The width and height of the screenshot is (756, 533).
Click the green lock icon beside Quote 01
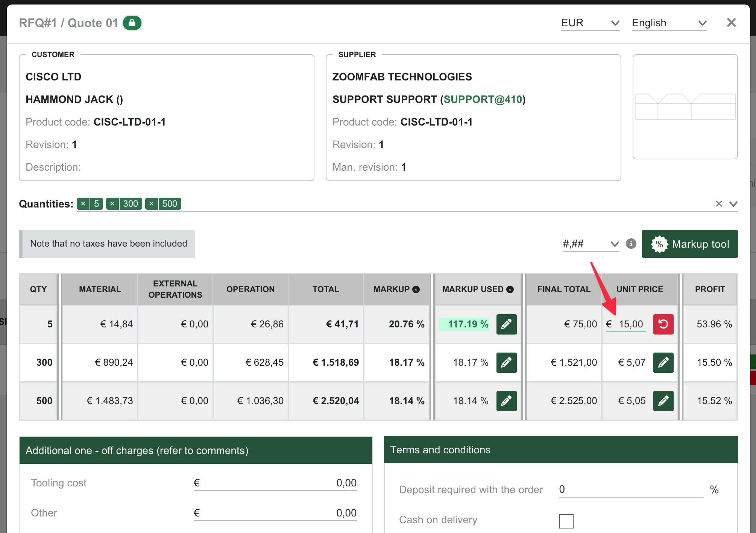pyautogui.click(x=132, y=23)
